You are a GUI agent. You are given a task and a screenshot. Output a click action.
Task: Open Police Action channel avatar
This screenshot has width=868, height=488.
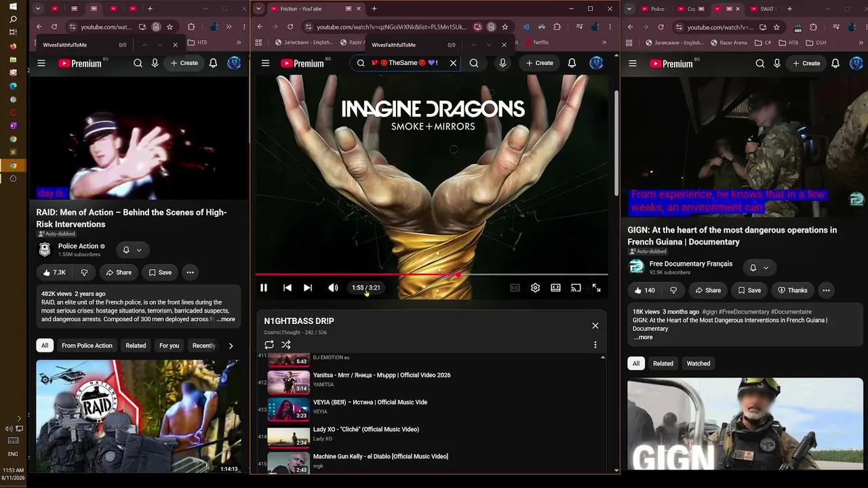pyautogui.click(x=45, y=250)
